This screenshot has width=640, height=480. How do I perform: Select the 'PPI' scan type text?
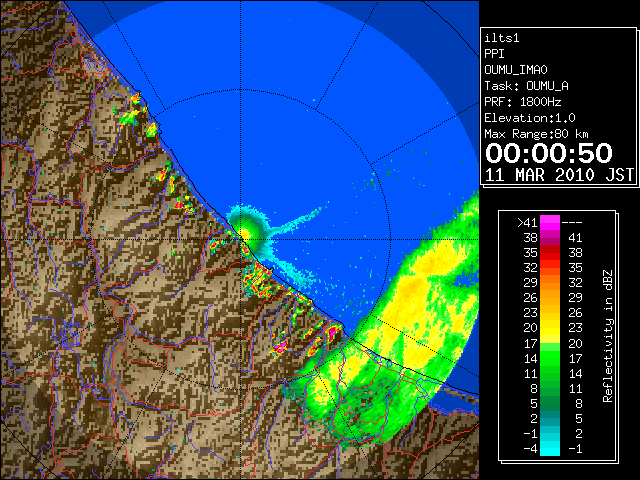click(494, 54)
